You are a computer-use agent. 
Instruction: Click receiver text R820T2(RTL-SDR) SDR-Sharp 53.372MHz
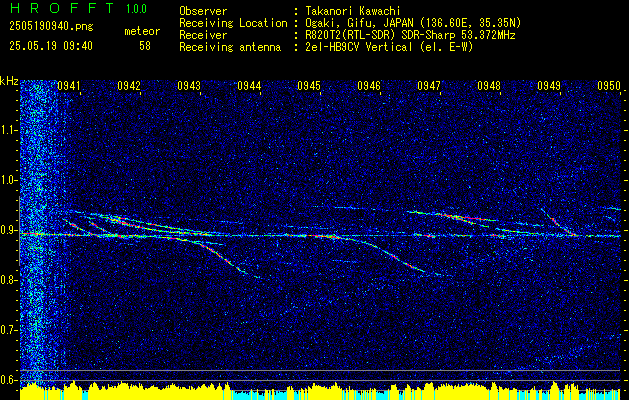coord(410,35)
